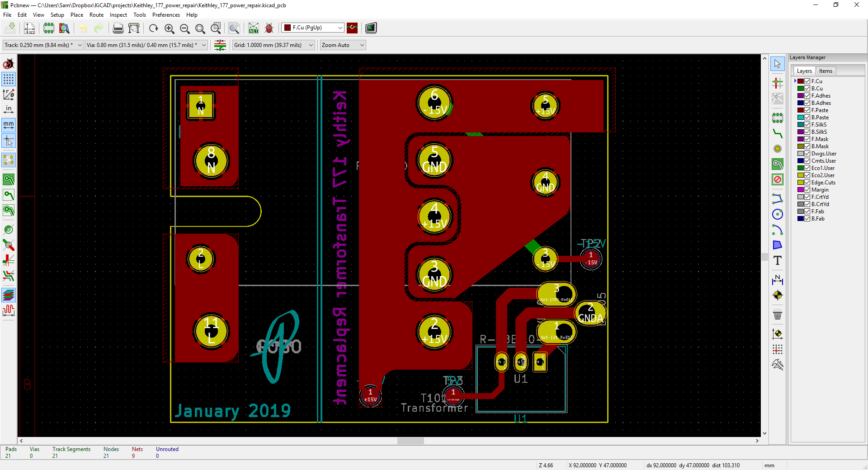Click the horizontal canvas scrollbar thumb
The width and height of the screenshot is (868, 470).
coord(410,441)
